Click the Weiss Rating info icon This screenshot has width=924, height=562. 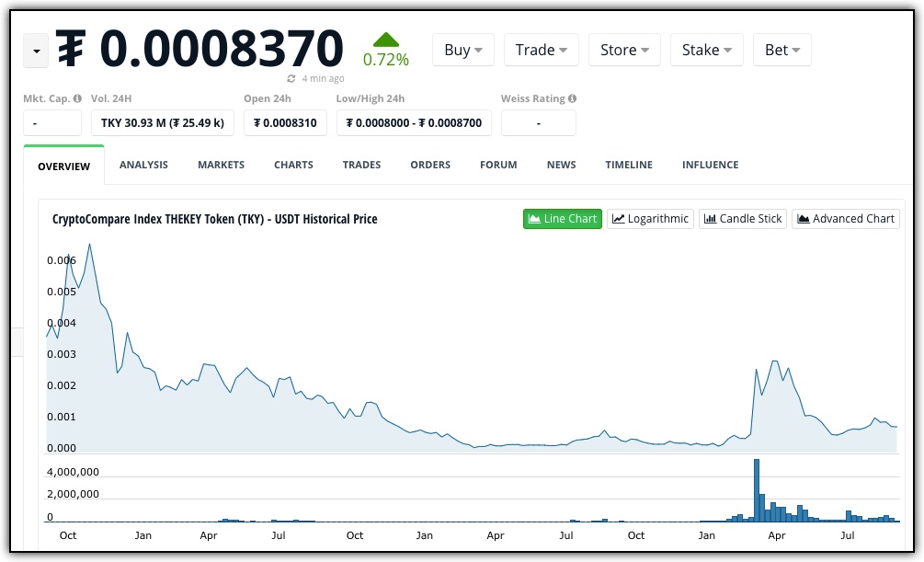(x=572, y=98)
